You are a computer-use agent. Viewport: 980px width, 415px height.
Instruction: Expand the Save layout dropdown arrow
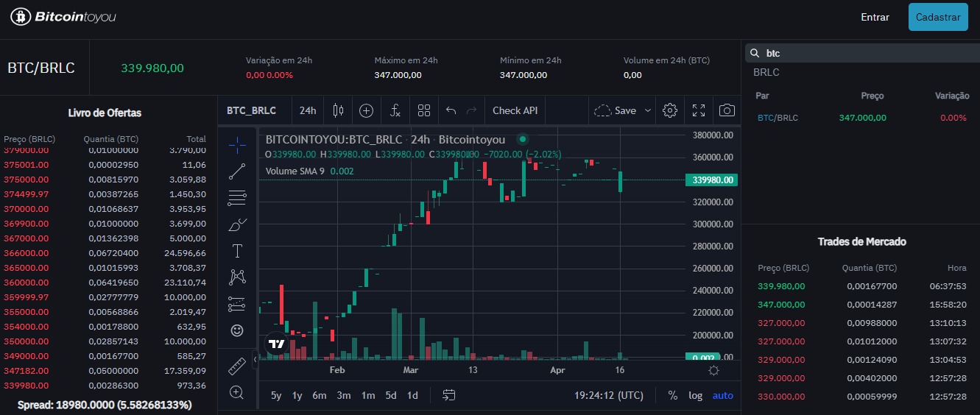648,110
